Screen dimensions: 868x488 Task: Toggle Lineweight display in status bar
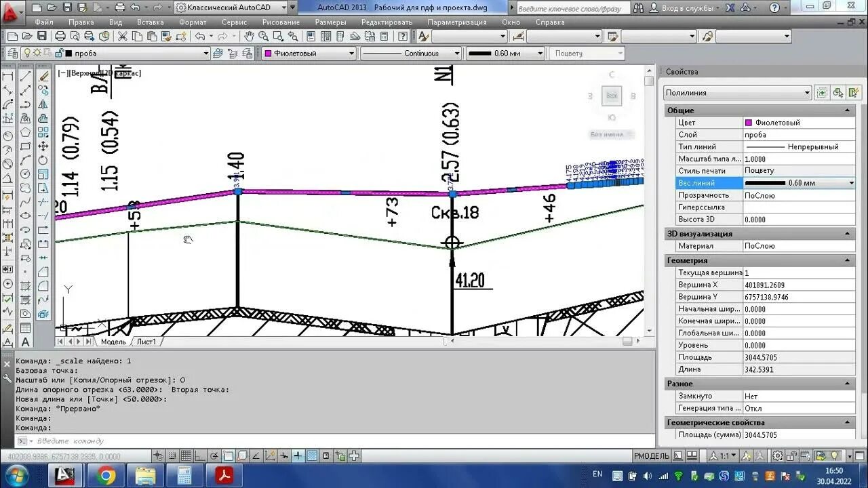point(298,455)
